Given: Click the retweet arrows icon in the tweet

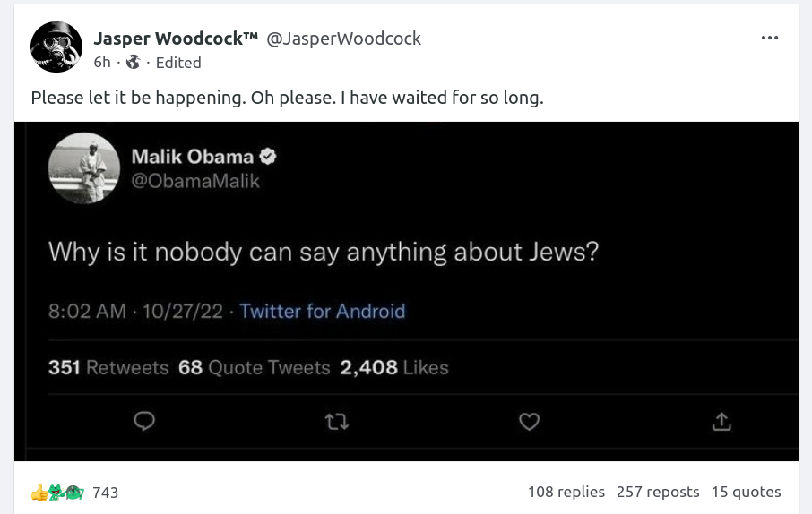Looking at the screenshot, I should tap(336, 421).
